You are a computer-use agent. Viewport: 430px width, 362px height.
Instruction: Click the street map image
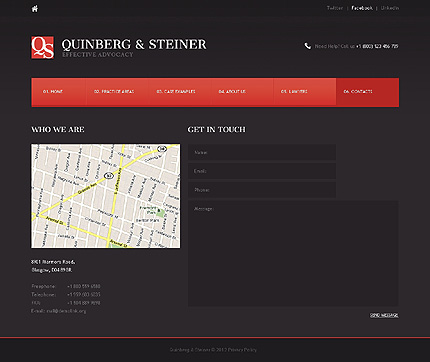106,196
